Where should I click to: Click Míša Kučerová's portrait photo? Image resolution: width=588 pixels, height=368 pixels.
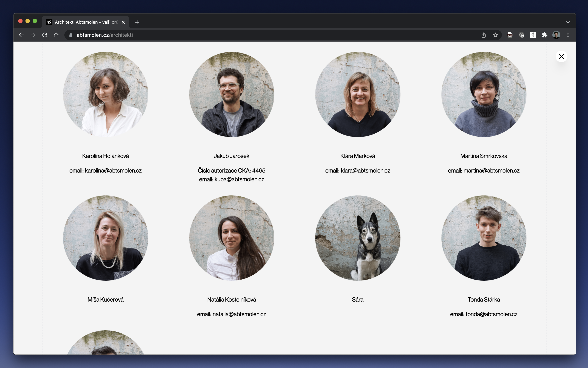[x=105, y=238]
